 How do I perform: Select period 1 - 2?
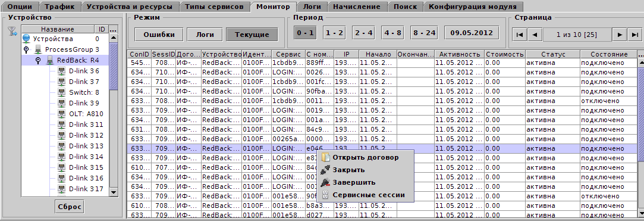(x=334, y=33)
